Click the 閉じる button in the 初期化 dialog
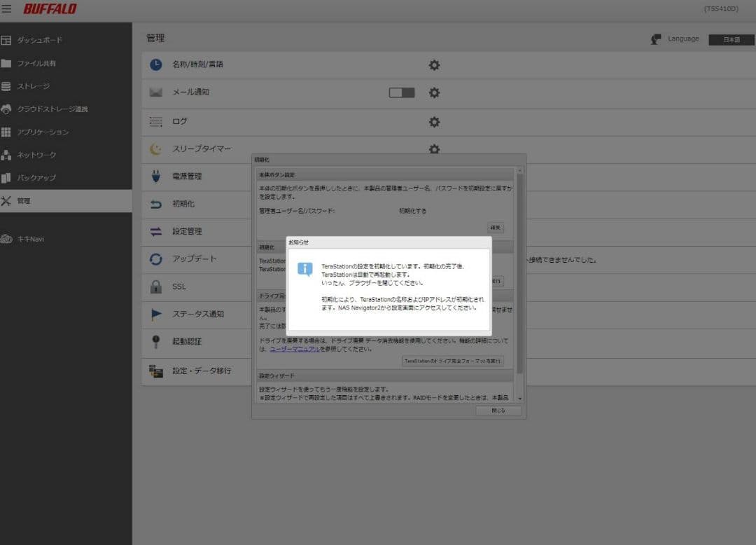756x545 pixels. pyautogui.click(x=498, y=411)
